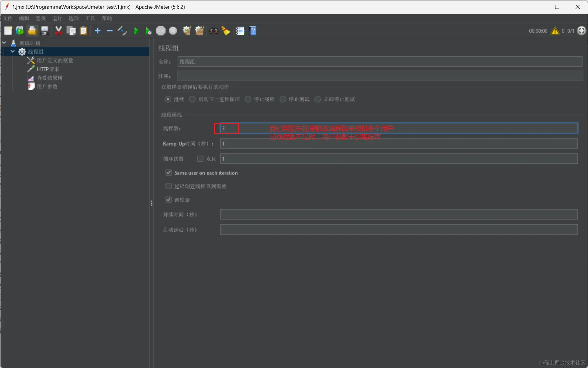Click the Function Helper list icon
Viewport: 588px width, 368px height.
pos(240,31)
